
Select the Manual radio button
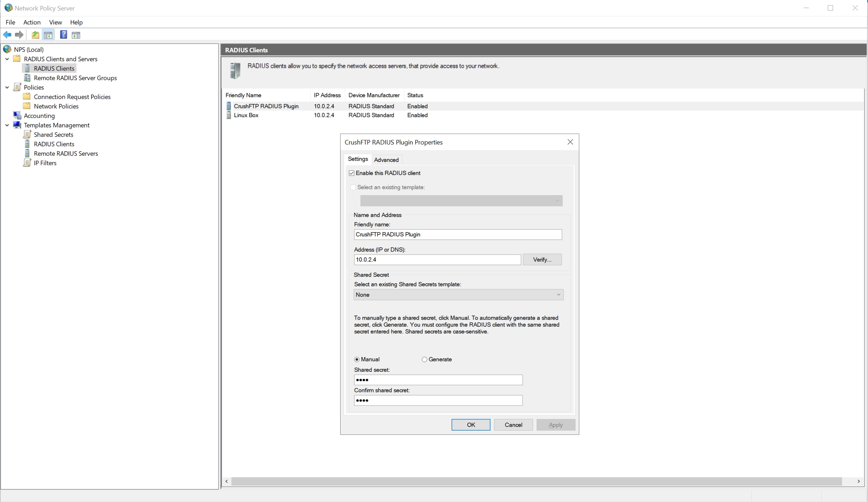click(357, 359)
